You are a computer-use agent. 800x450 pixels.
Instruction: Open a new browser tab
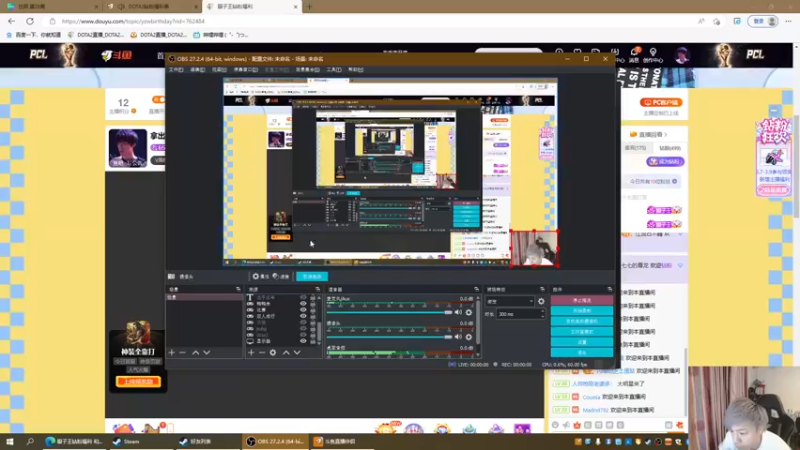pos(309,7)
